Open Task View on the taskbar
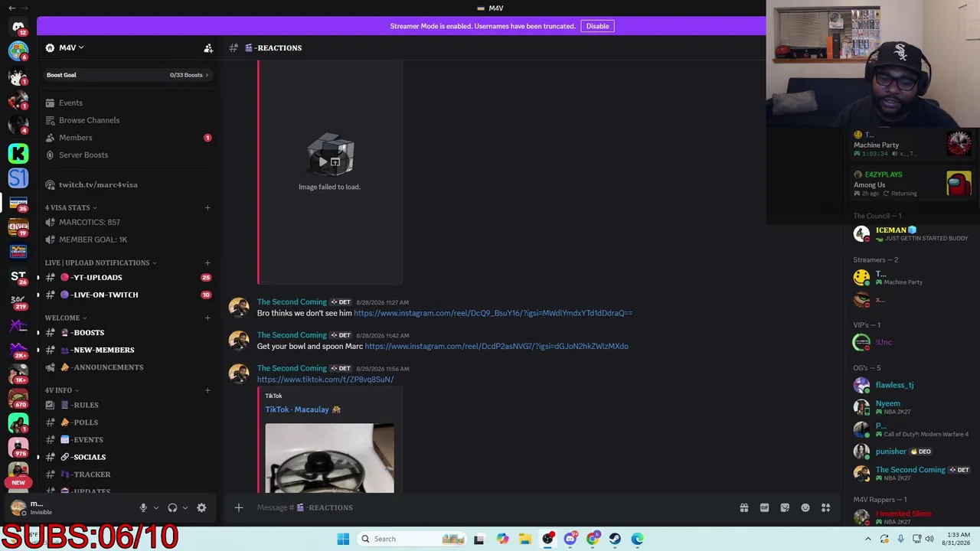Screen dimensions: 980x551 click(x=479, y=539)
